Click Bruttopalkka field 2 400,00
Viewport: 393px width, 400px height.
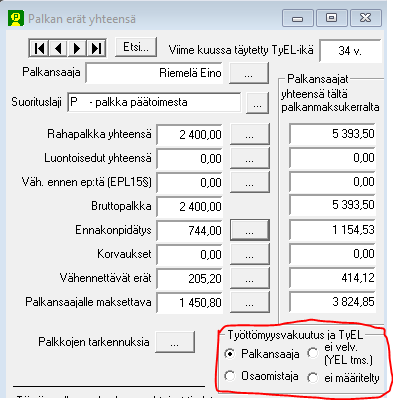click(x=190, y=207)
